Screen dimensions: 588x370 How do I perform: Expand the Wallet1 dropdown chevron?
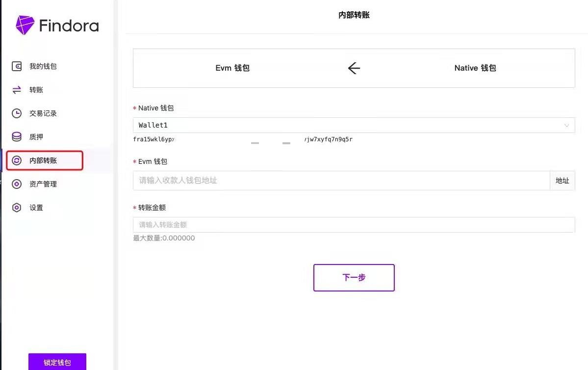[x=566, y=126]
